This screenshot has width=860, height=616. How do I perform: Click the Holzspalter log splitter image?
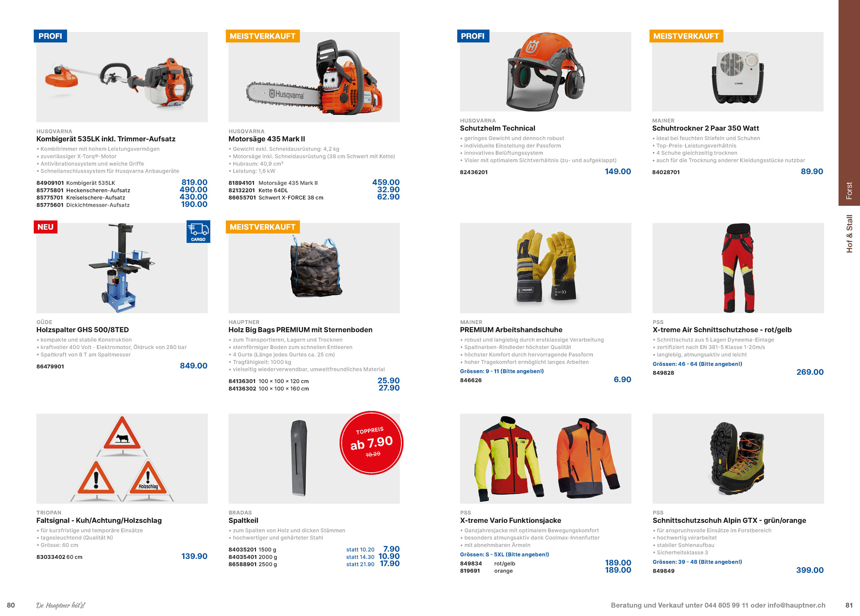tap(122, 268)
